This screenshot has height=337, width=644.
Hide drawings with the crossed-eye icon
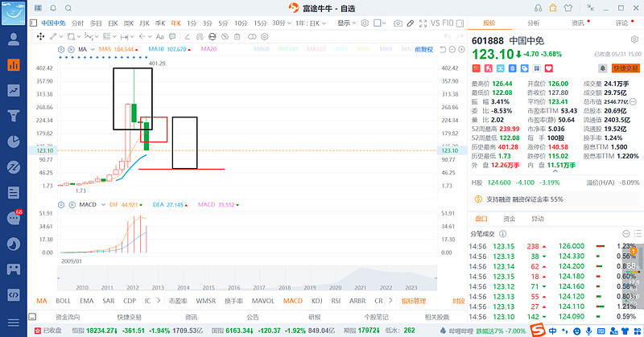pyautogui.click(x=225, y=36)
